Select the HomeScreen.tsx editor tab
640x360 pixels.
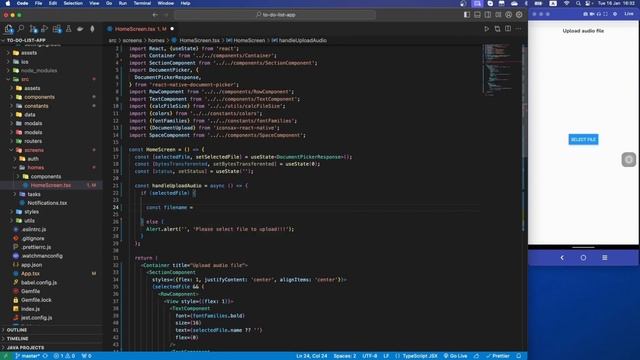coord(140,29)
